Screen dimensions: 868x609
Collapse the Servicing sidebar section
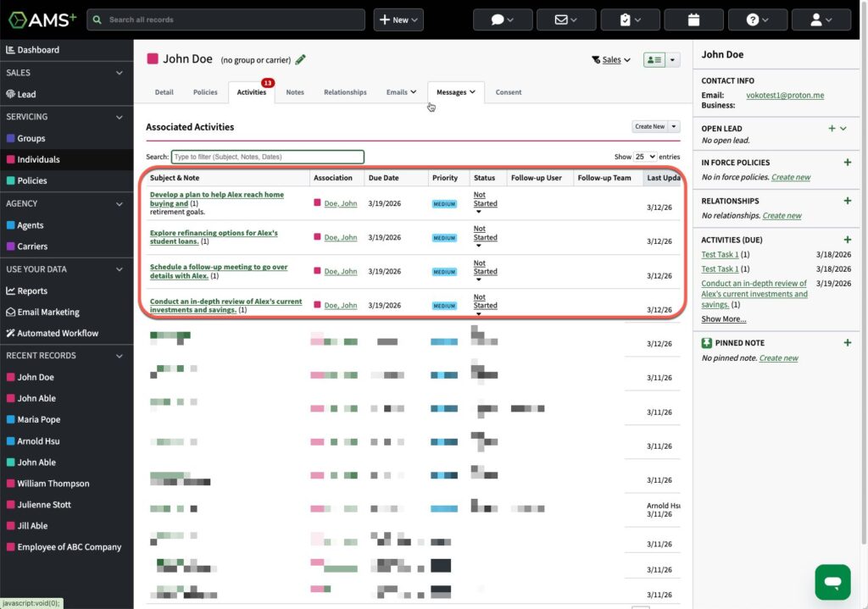119,117
